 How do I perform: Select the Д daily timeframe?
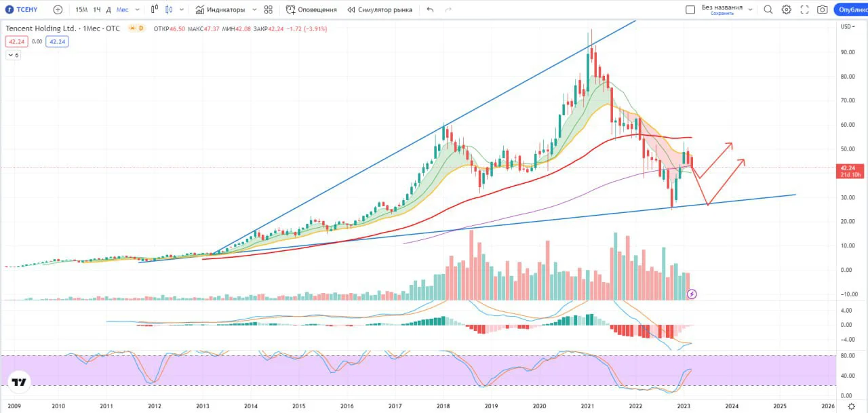pyautogui.click(x=108, y=9)
